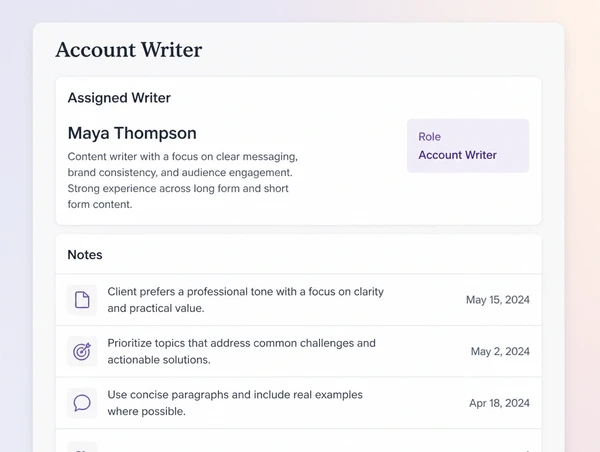This screenshot has height=452, width=600.
Task: Open the note about professional tone and clarity
Action: click(x=298, y=300)
